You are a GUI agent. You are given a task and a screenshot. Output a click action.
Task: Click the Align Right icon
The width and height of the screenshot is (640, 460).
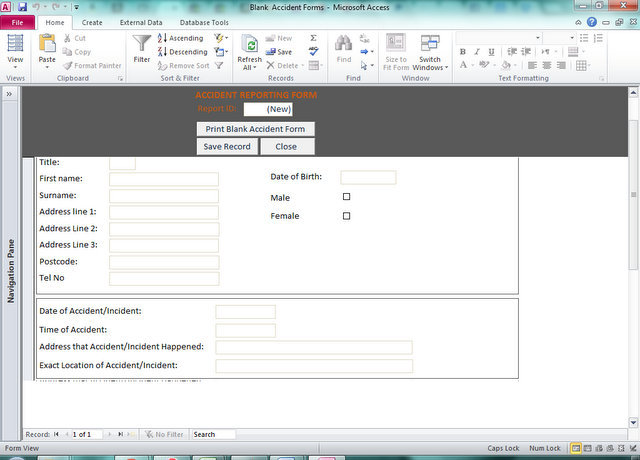point(562,65)
